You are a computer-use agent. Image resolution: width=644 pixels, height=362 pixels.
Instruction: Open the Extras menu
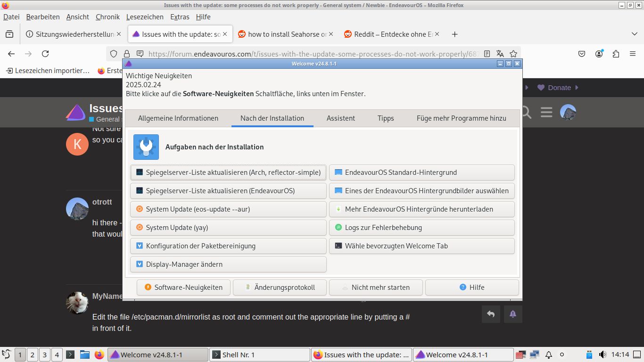click(x=180, y=17)
